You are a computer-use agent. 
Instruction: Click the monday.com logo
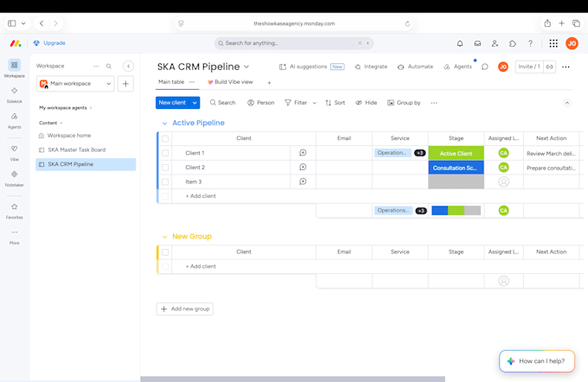click(x=16, y=43)
